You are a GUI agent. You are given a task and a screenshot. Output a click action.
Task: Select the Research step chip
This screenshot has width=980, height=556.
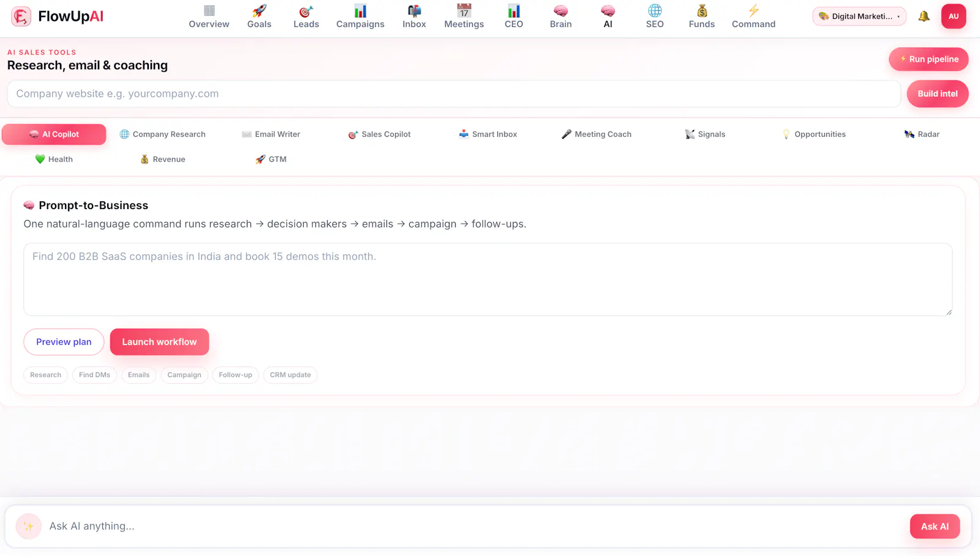pyautogui.click(x=45, y=375)
